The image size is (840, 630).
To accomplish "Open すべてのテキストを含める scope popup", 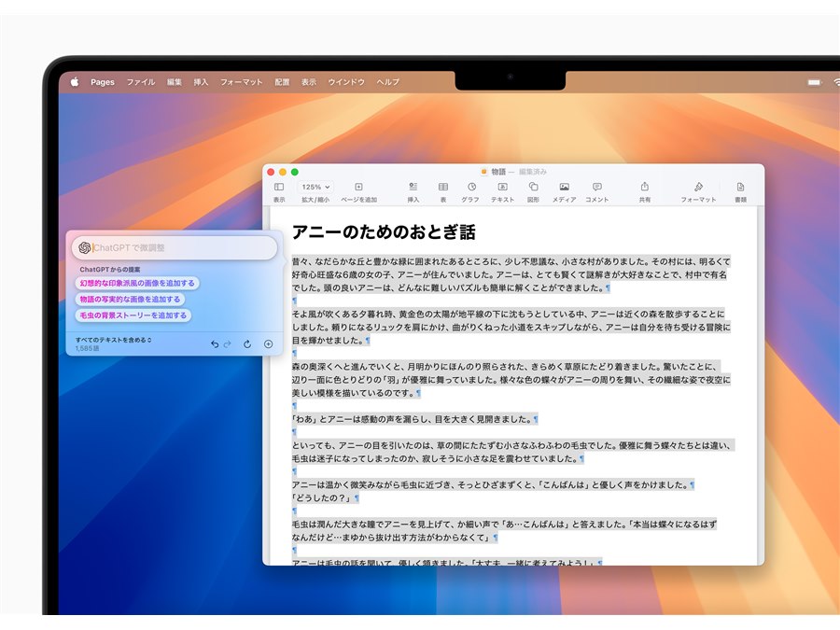I will [113, 340].
